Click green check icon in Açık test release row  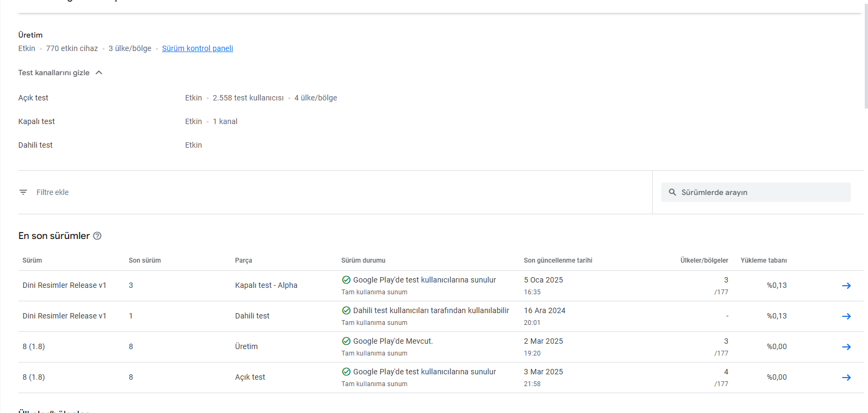click(x=346, y=372)
